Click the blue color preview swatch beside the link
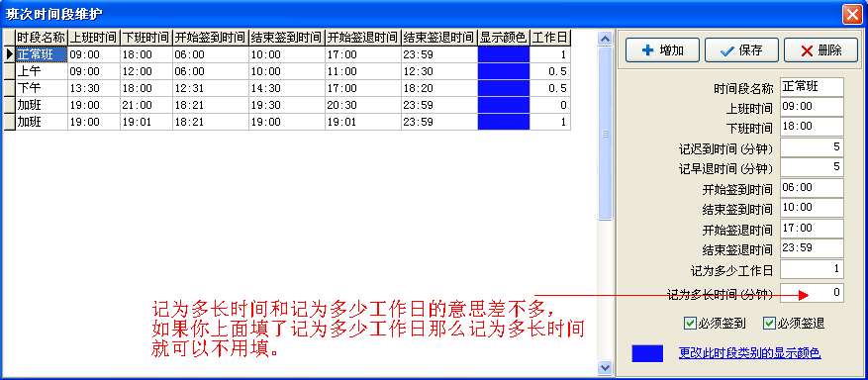This screenshot has height=380, width=868. [647, 353]
